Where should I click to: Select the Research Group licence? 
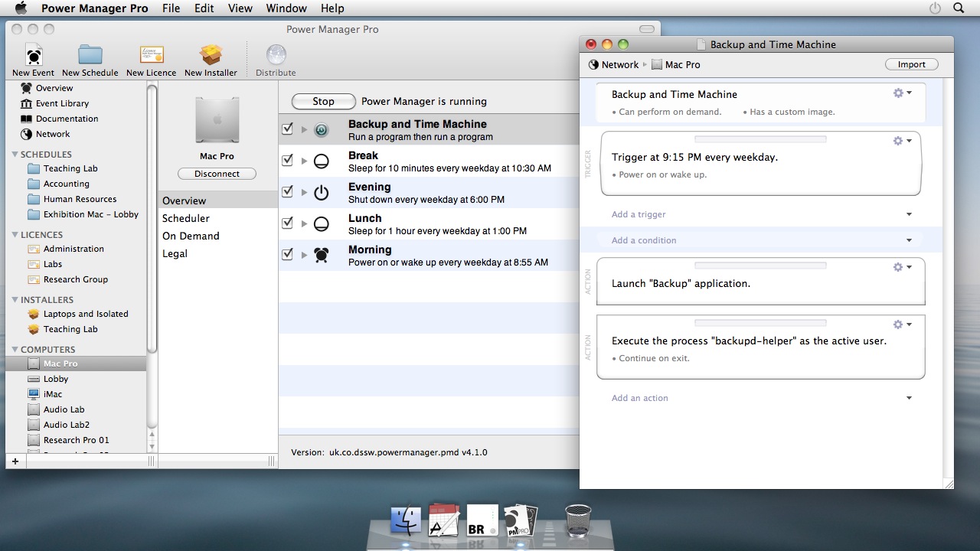pos(75,279)
